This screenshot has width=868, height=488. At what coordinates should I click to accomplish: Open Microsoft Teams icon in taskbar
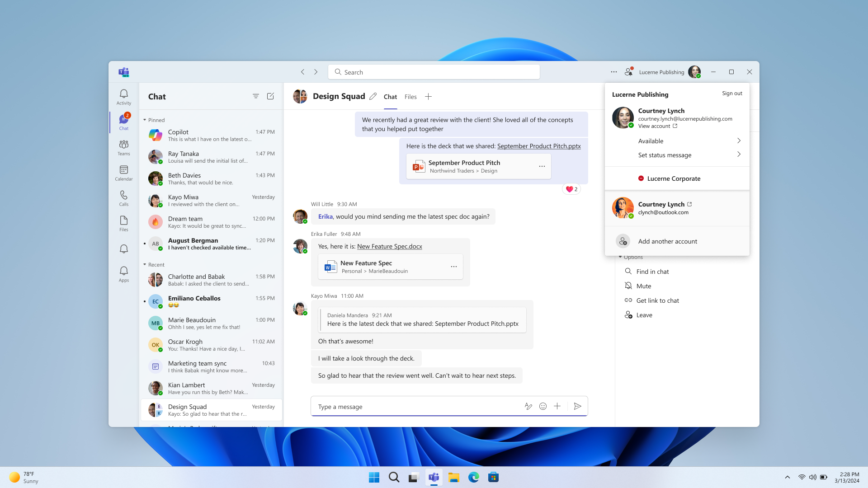pos(434,477)
